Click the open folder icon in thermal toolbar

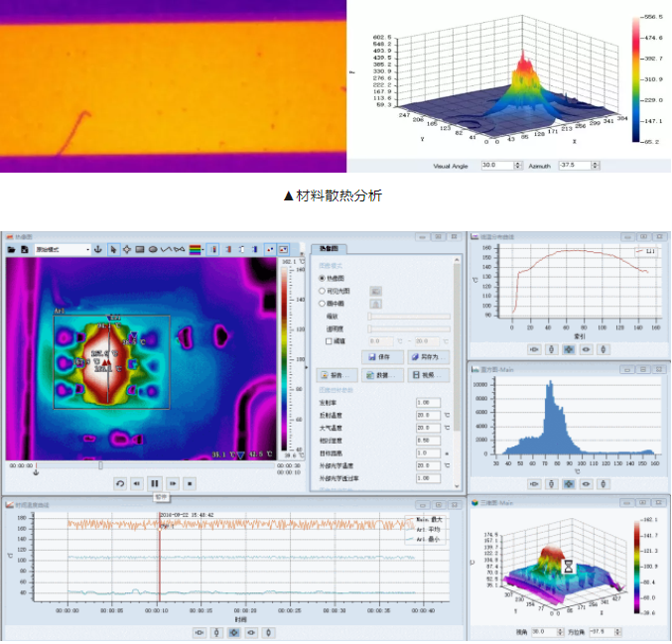[x=11, y=249]
